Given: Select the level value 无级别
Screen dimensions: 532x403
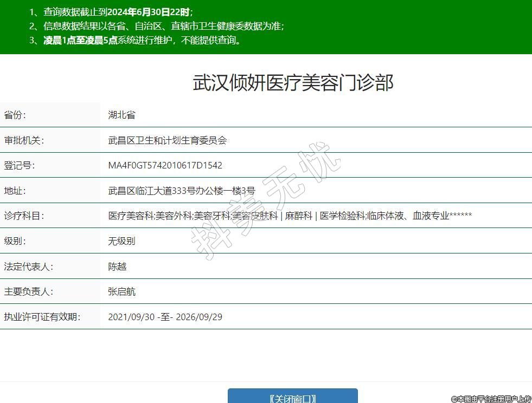Looking at the screenshot, I should tap(121, 241).
